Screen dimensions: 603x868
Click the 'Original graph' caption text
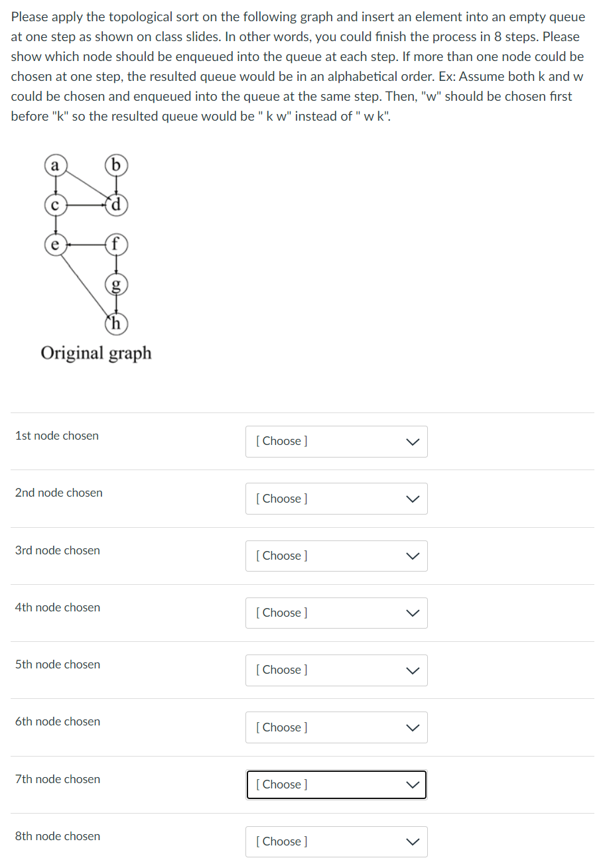click(96, 353)
